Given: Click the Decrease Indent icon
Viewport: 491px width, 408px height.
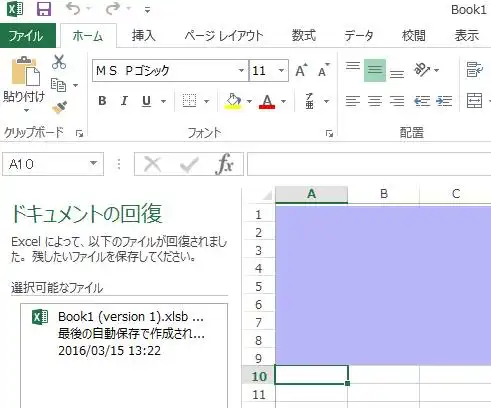Looking at the screenshot, I should click(x=422, y=100).
